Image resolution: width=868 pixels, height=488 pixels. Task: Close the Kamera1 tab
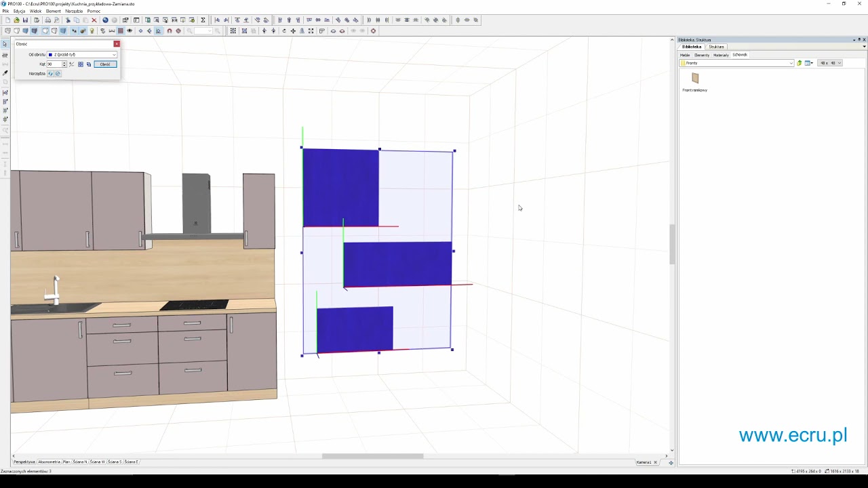click(655, 462)
